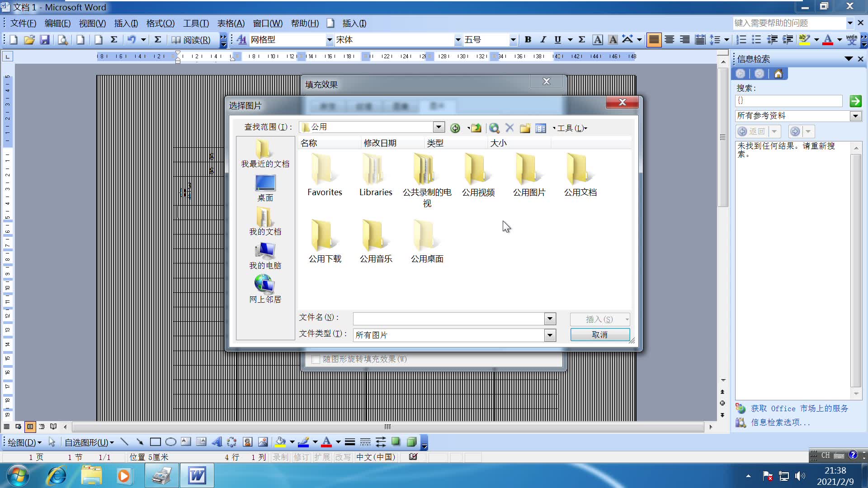868x488 pixels.
Task: Open the 格式 menu
Action: pyautogui.click(x=159, y=23)
